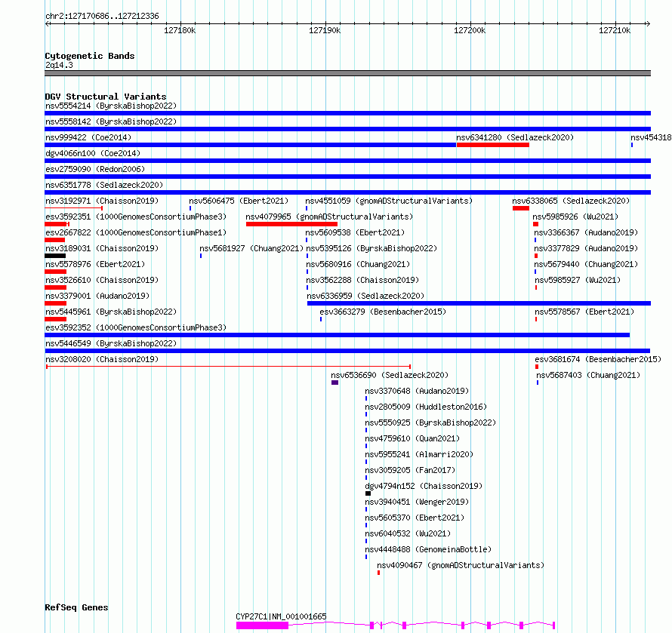
Task: Select the 2q14.3 cytogenetic band bar
Action: pyautogui.click(x=347, y=73)
